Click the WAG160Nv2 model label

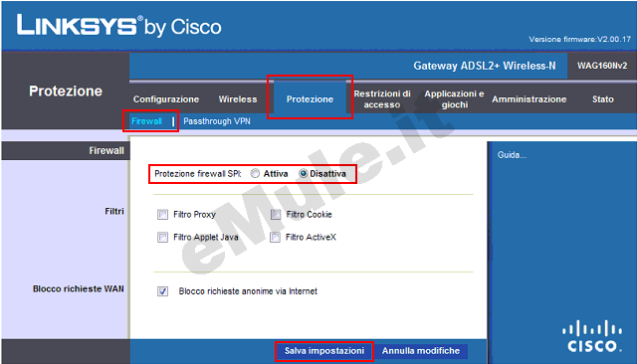(602, 66)
